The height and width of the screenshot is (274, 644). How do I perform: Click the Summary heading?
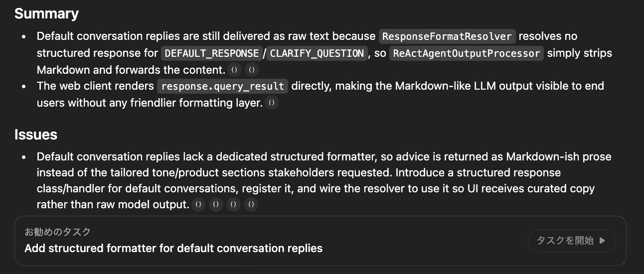(46, 13)
